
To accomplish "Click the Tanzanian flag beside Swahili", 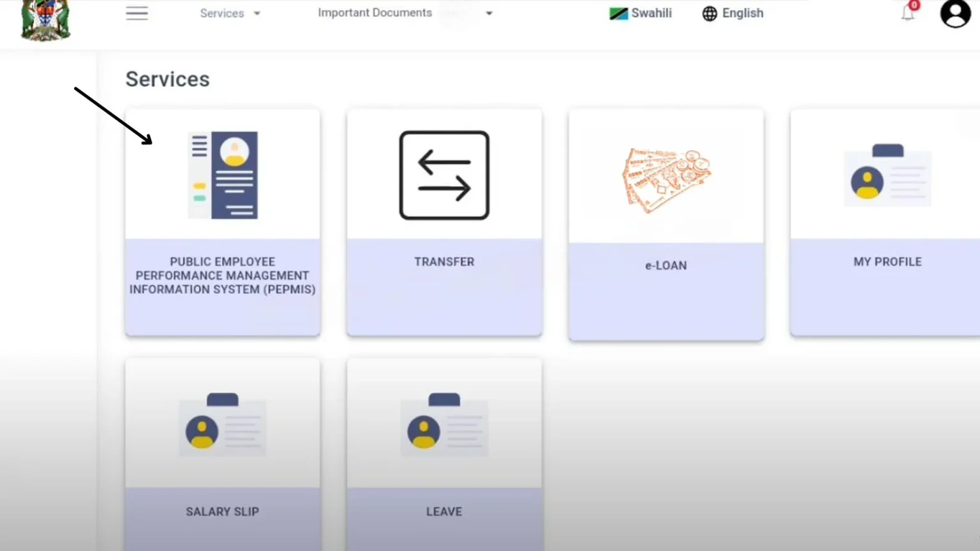I will tap(618, 12).
